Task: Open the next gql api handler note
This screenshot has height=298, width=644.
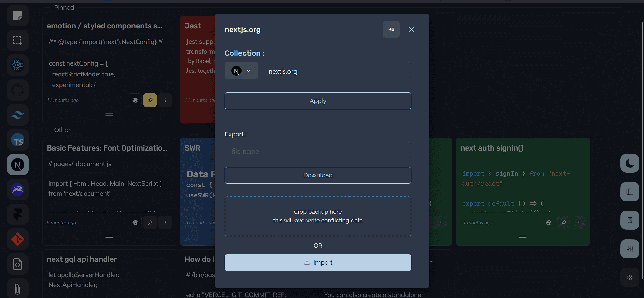Action: pos(82,259)
